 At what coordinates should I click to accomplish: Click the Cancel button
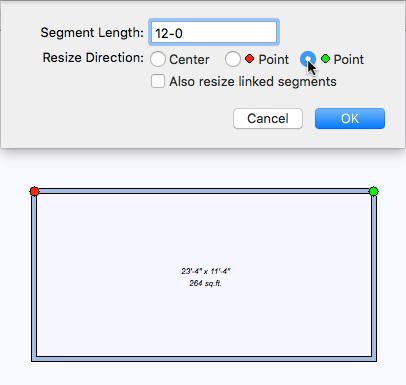pos(268,118)
